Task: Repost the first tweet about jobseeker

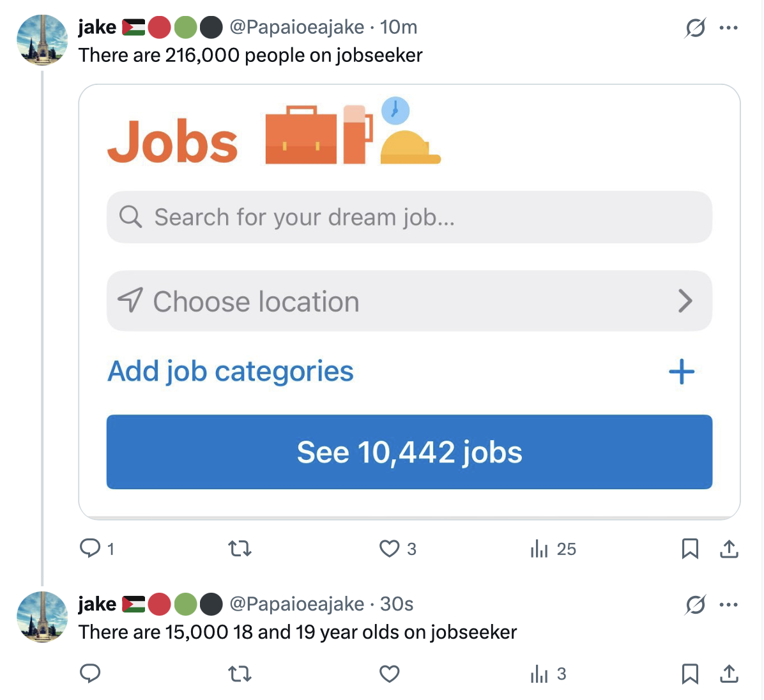Action: point(240,549)
